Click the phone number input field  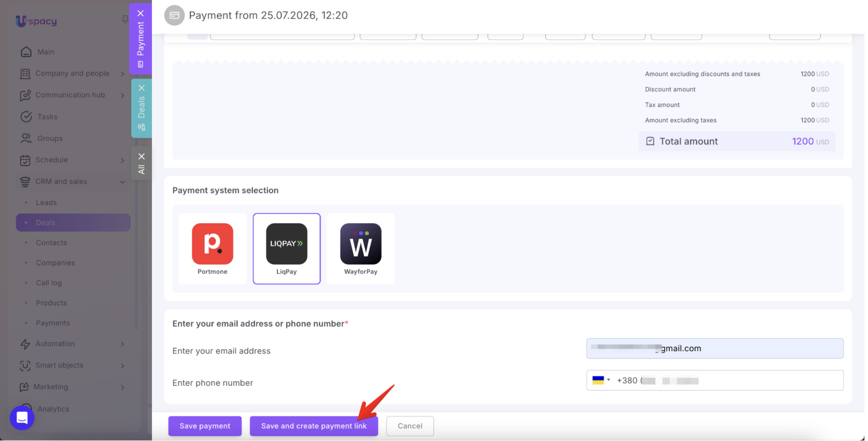pyautogui.click(x=715, y=380)
